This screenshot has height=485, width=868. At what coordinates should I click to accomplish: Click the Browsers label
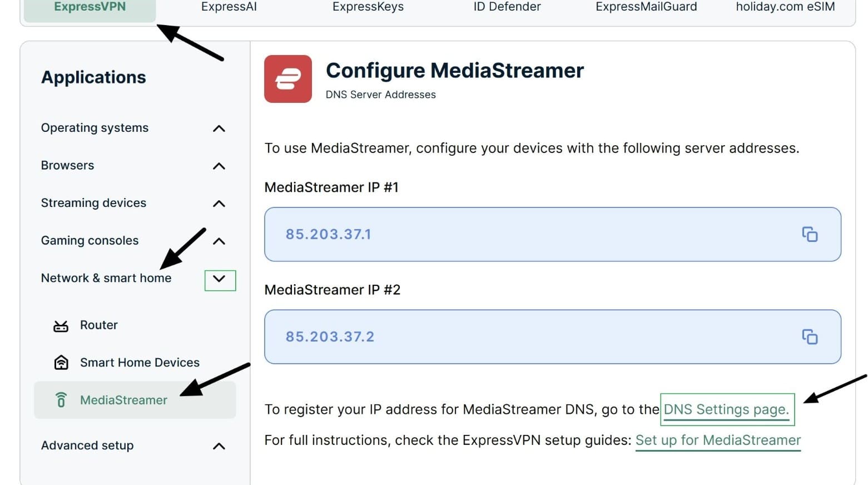pos(67,165)
